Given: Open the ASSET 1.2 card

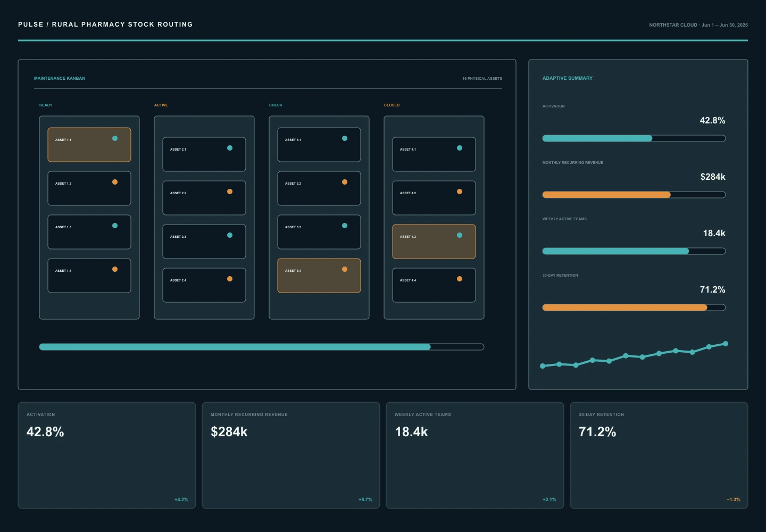Looking at the screenshot, I should coord(89,188).
